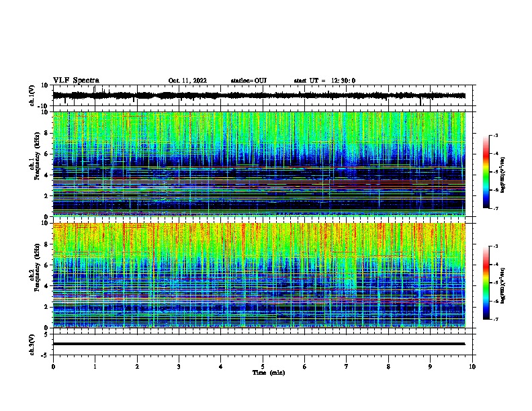Click "-7" on the ch.1 colorbar
Image resolution: width=532 pixels, height=411 pixels.
(x=496, y=208)
